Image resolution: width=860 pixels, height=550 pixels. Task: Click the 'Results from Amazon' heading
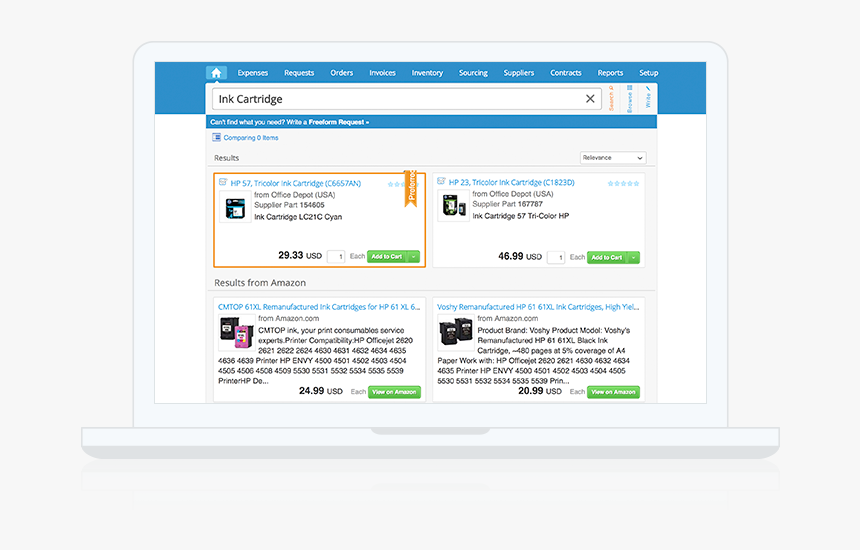point(260,282)
